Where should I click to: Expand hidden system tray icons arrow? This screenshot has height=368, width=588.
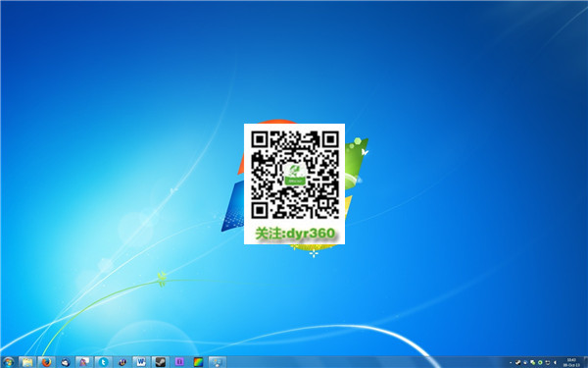(x=511, y=363)
